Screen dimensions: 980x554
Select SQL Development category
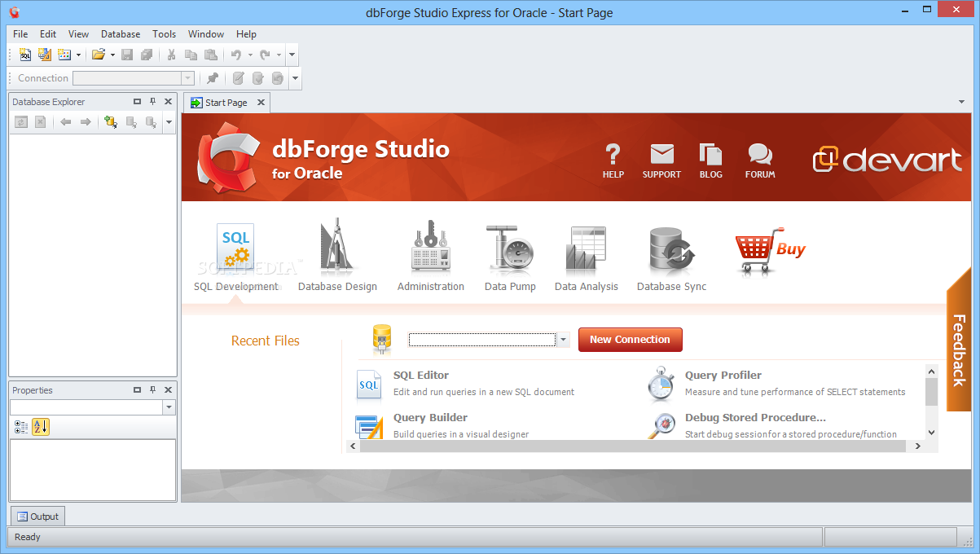[x=235, y=257]
